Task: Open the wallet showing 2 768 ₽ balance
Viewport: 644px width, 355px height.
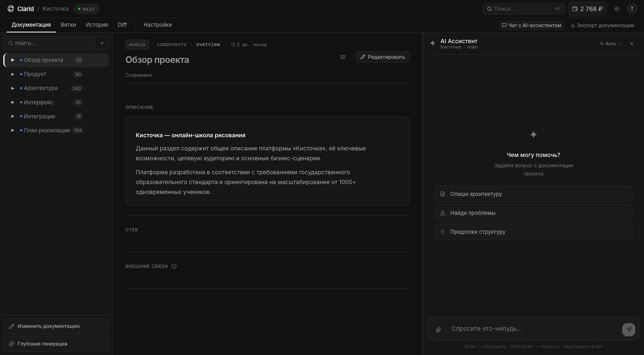Action: 587,9
